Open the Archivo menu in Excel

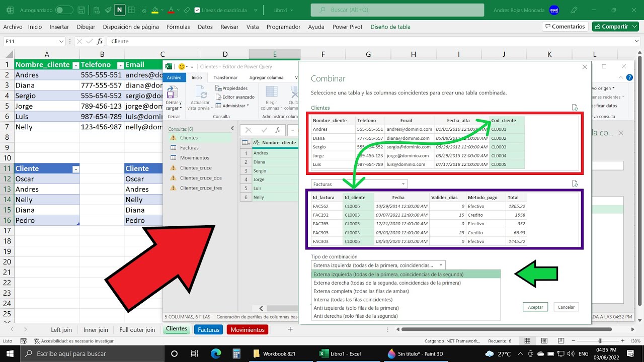13,27
